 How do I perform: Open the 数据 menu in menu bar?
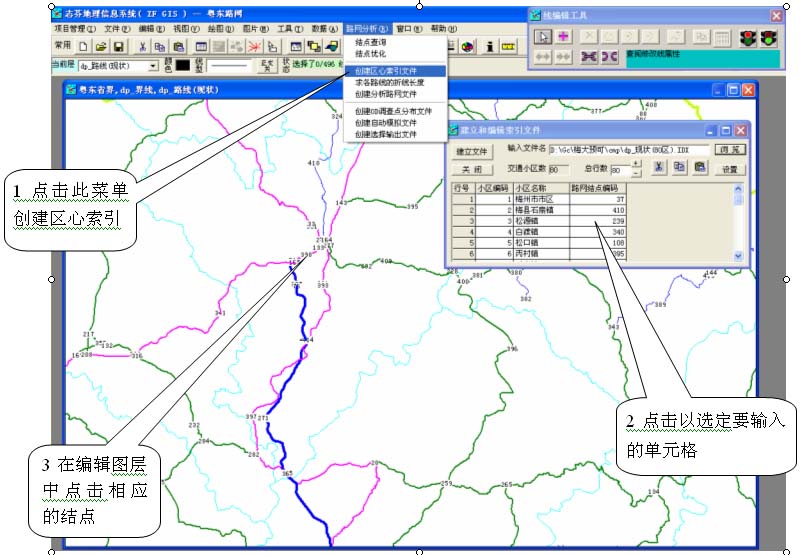pos(323,30)
